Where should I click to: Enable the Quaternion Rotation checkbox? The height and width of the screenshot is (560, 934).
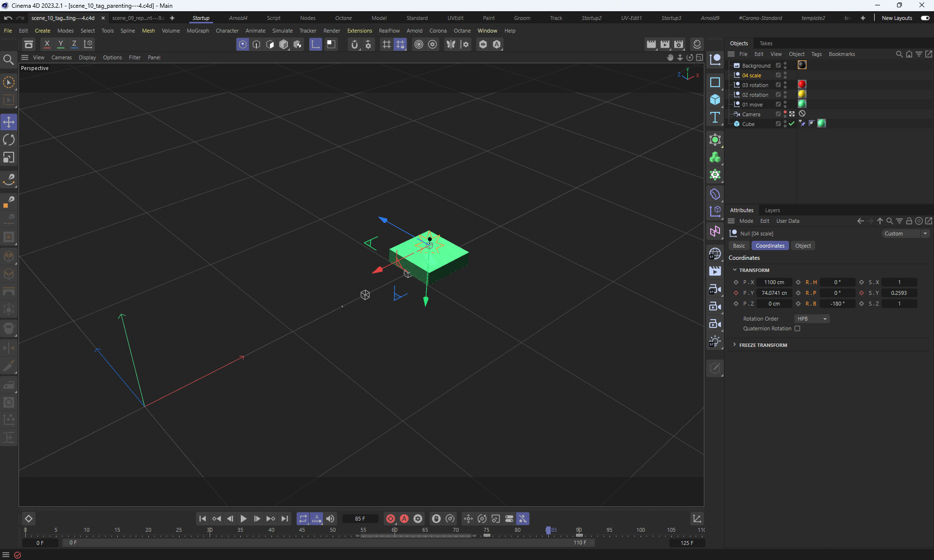797,328
